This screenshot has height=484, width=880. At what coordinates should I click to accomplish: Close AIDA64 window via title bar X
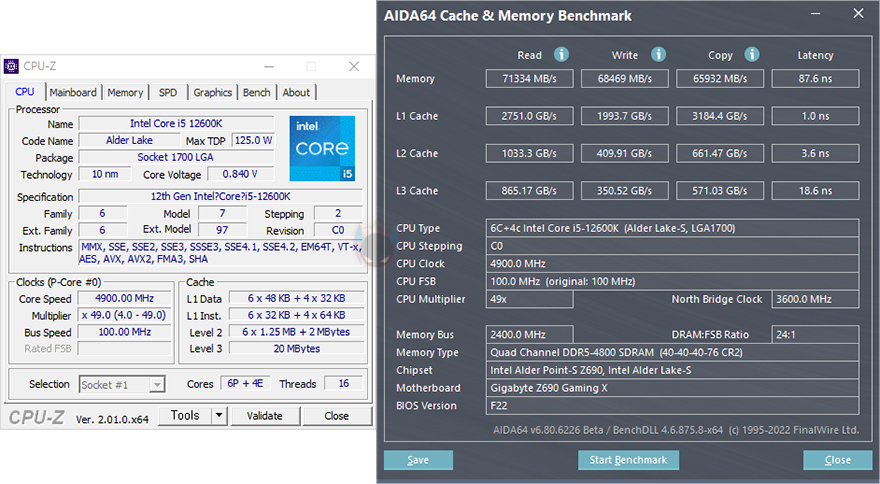pos(859,13)
